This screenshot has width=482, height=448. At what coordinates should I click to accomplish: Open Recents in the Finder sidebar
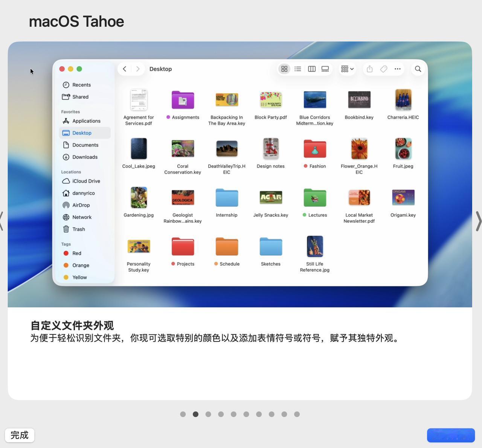85,85
